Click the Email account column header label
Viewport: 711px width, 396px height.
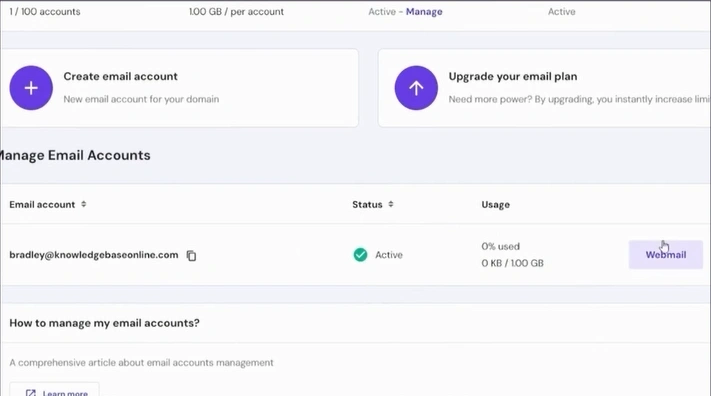tap(42, 205)
